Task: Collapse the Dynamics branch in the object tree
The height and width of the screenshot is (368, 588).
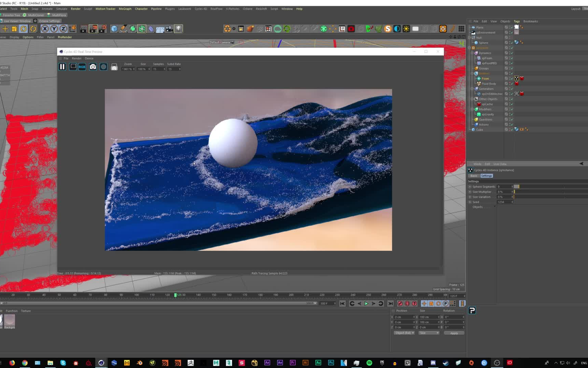Action: (x=472, y=53)
